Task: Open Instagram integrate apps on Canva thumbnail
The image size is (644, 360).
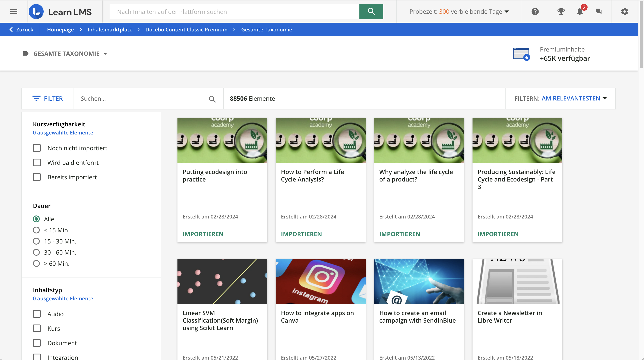Action: [x=321, y=282]
